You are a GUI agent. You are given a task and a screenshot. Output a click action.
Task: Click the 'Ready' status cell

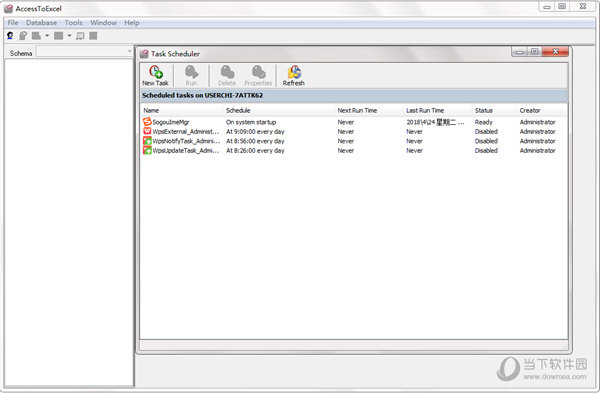point(484,122)
